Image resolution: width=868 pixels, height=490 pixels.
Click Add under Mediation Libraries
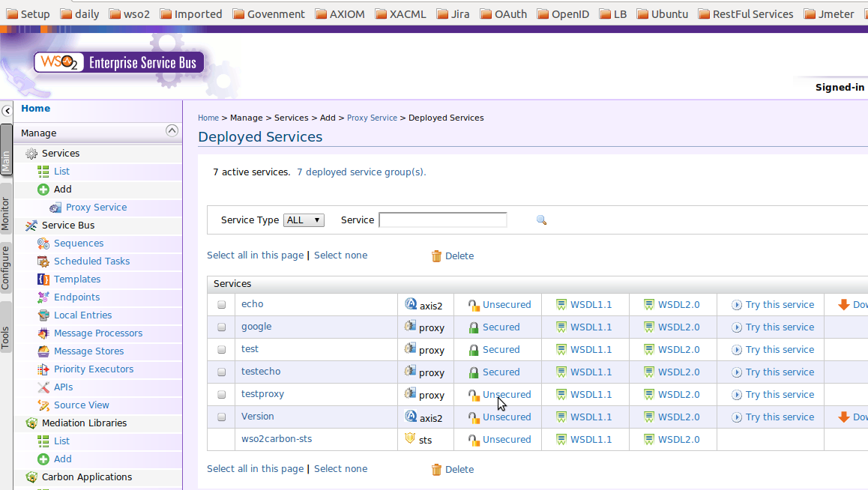point(62,459)
